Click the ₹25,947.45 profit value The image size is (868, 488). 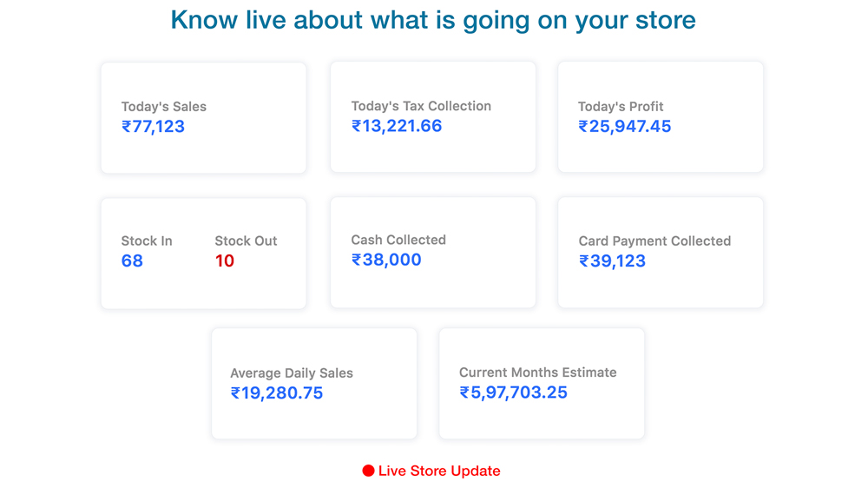point(625,127)
